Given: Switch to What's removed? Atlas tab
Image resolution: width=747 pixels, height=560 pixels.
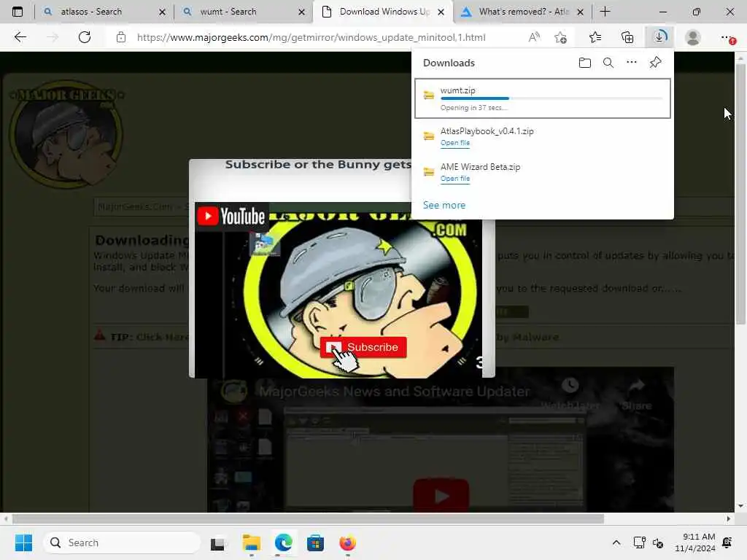Looking at the screenshot, I should [x=524, y=12].
